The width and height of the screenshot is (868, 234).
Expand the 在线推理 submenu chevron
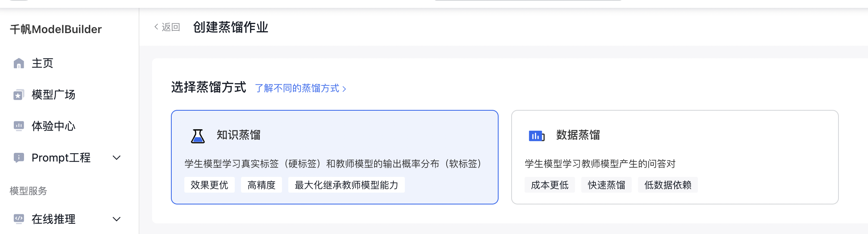coord(117,219)
